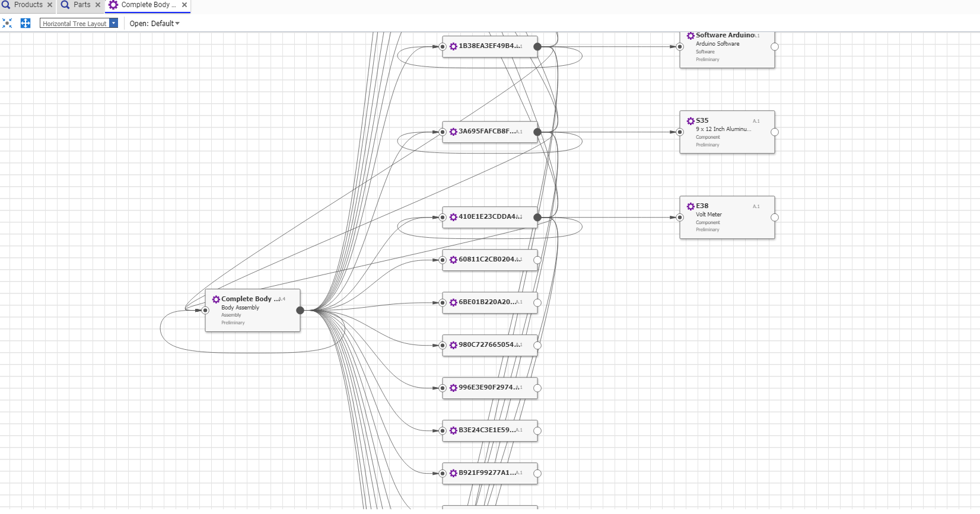Expand the B921F99277A1 node output port
This screenshot has width=980, height=514.
(537, 473)
